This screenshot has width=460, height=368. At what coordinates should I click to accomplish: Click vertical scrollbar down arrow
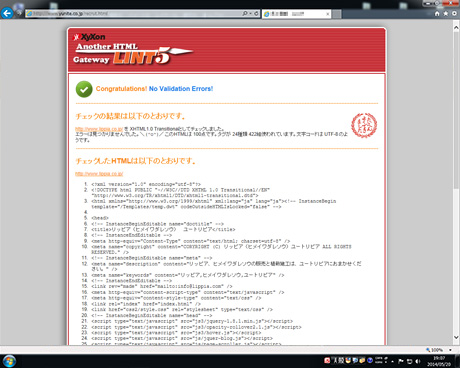click(456, 337)
